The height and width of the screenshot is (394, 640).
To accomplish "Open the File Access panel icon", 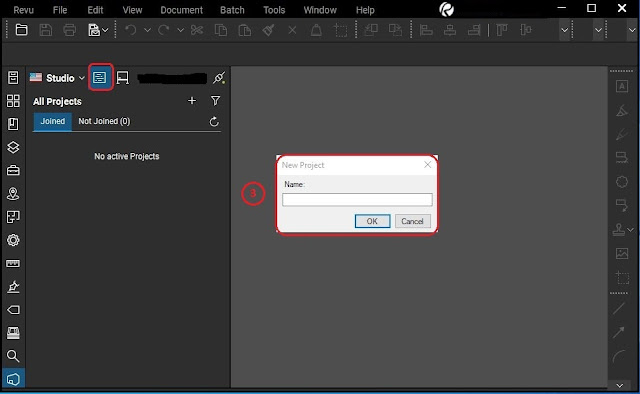I will pyautogui.click(x=13, y=78).
